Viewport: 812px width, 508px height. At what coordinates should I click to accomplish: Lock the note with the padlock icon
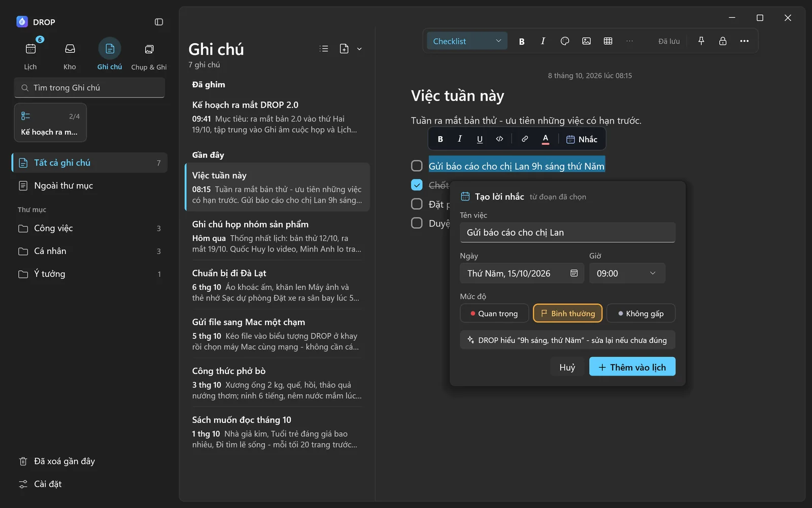coord(723,41)
